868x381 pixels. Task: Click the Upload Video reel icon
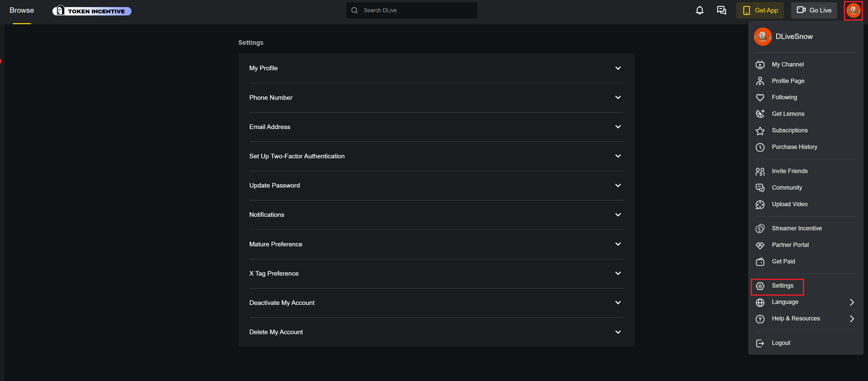[760, 204]
